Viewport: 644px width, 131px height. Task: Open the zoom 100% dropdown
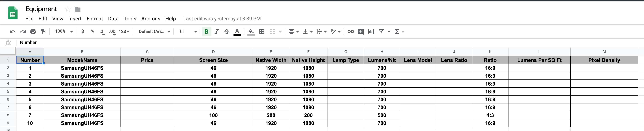point(64,31)
